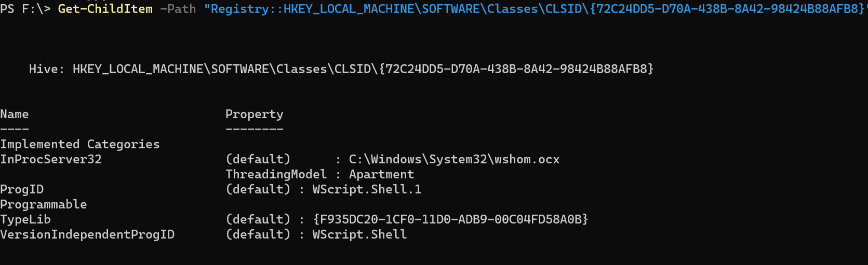Click the Implemented Categories entry
The height and width of the screenshot is (265, 868).
80,144
